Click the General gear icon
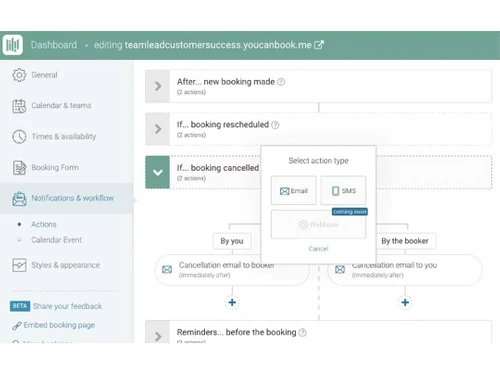The width and height of the screenshot is (500, 375). [19, 75]
